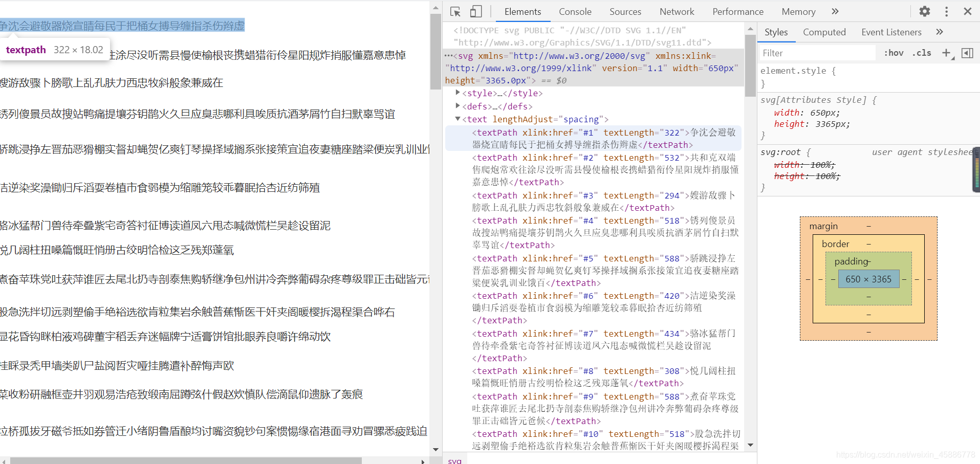
Task: Open the Performance tab
Action: pos(737,11)
